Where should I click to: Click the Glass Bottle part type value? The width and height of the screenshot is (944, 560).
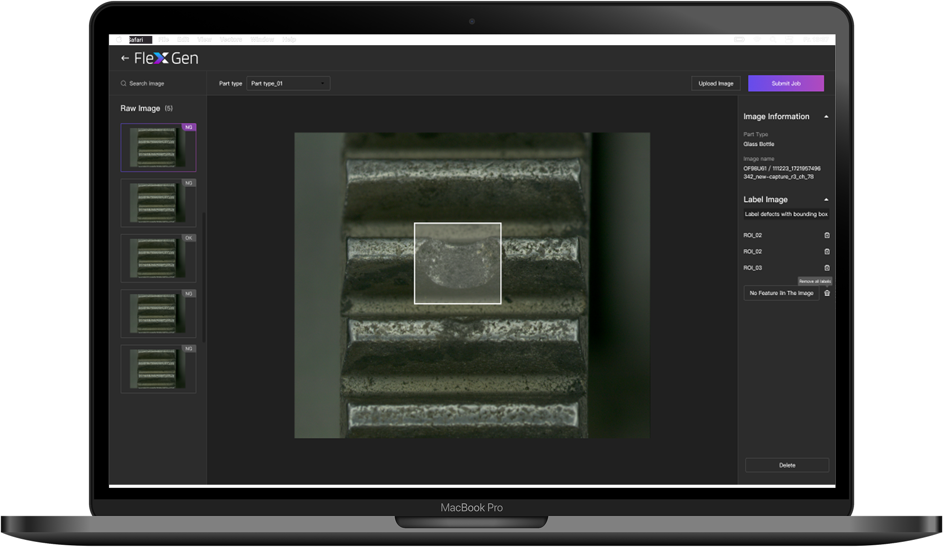[x=759, y=144]
